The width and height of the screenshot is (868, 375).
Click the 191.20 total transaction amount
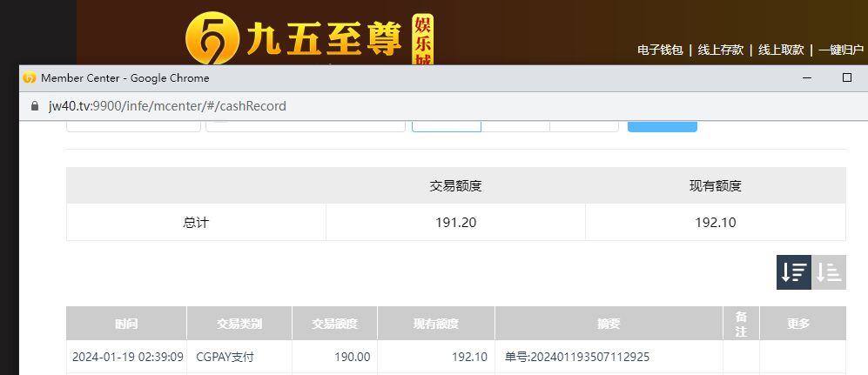(455, 223)
